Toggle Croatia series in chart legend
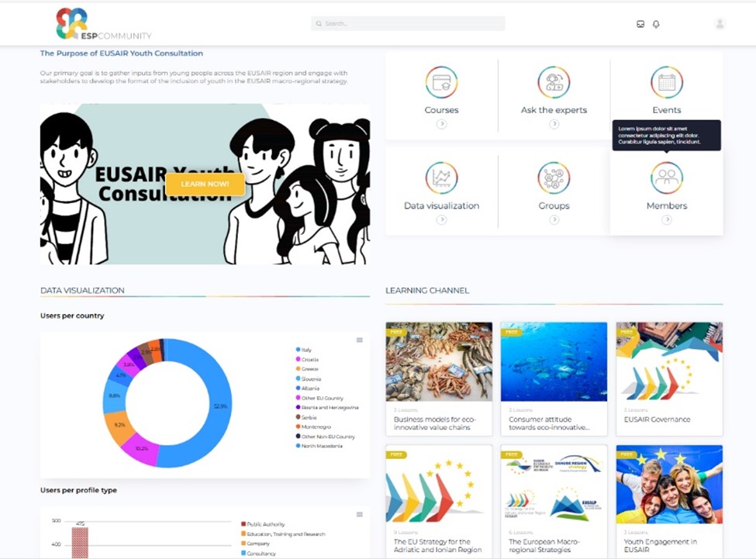The width and height of the screenshot is (756, 559). pos(309,360)
